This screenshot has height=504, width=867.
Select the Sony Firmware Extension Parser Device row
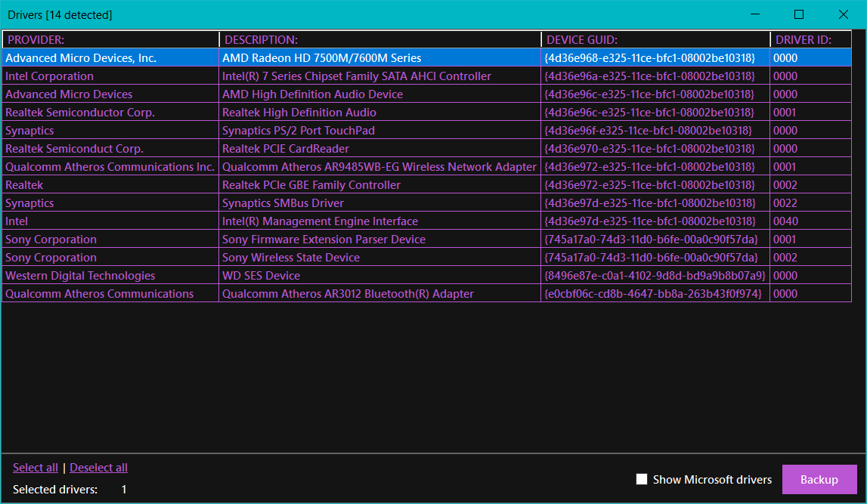tap(427, 240)
